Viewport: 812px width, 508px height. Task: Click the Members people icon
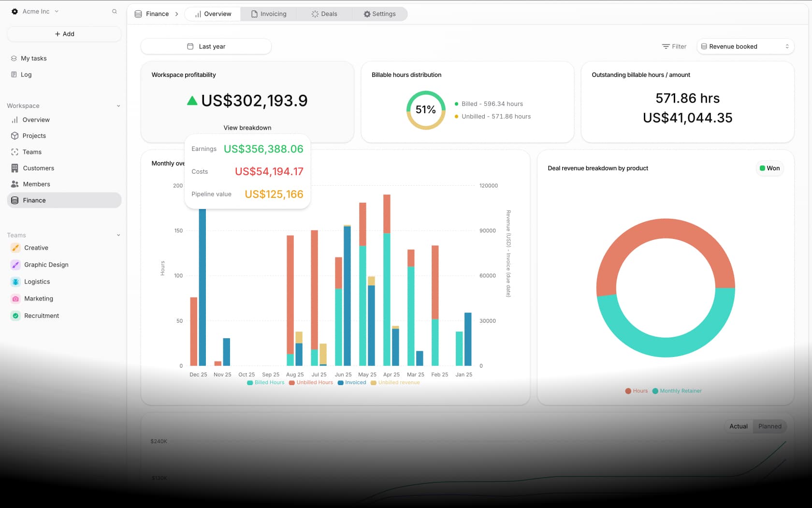14,184
